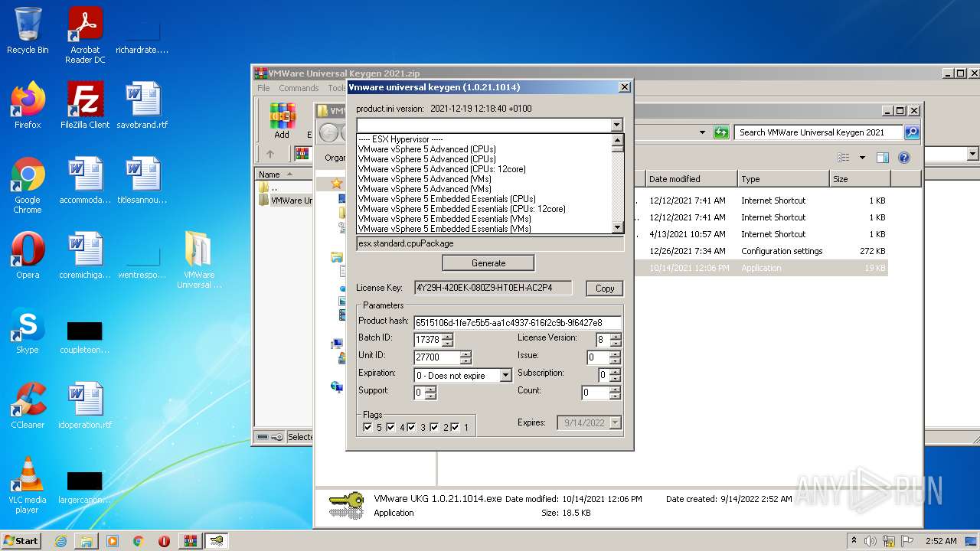The image size is (980, 551).
Task: Change view via Explorer view icon
Action: tap(844, 158)
